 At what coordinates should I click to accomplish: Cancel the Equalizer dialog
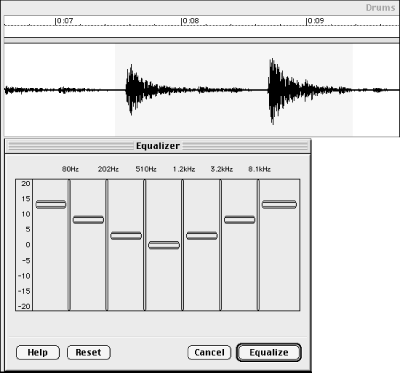(209, 353)
